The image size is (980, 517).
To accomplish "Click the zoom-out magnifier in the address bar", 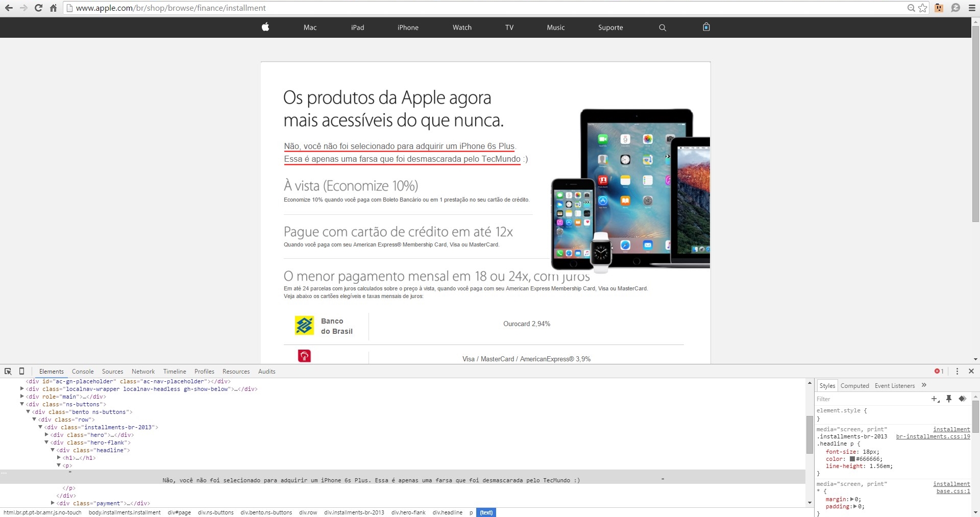I will tap(911, 8).
